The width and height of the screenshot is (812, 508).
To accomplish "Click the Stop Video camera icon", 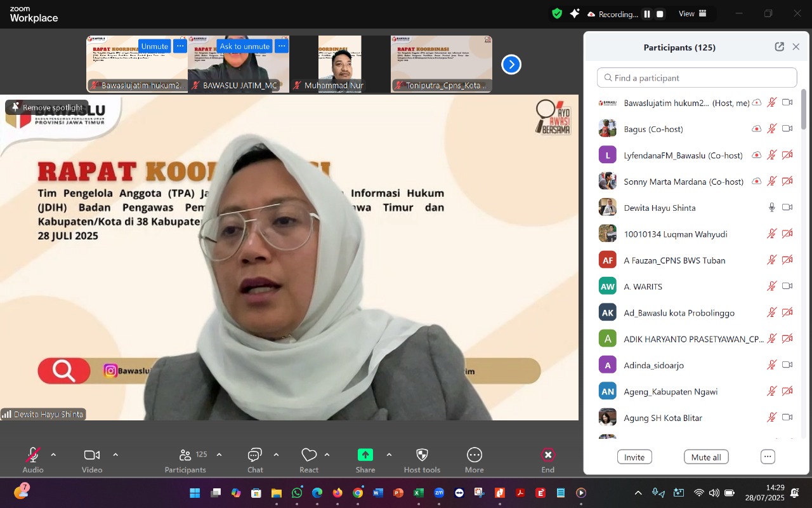I will pyautogui.click(x=91, y=455).
